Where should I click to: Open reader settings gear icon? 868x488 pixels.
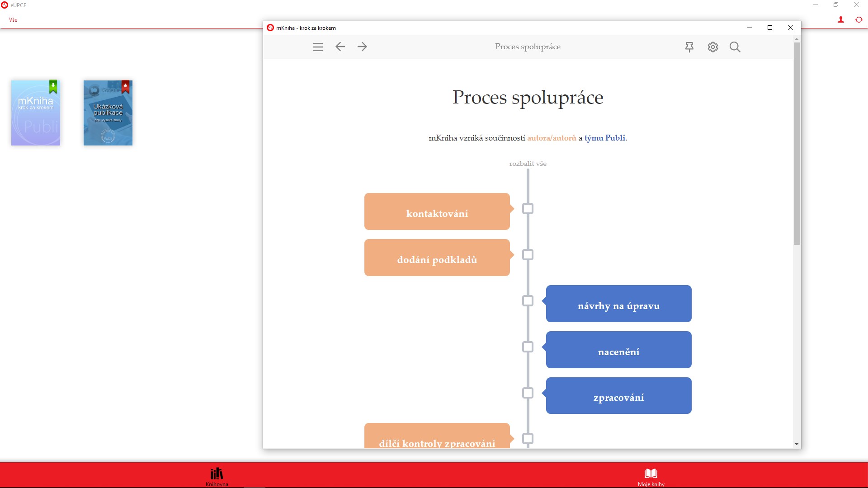pos(712,47)
